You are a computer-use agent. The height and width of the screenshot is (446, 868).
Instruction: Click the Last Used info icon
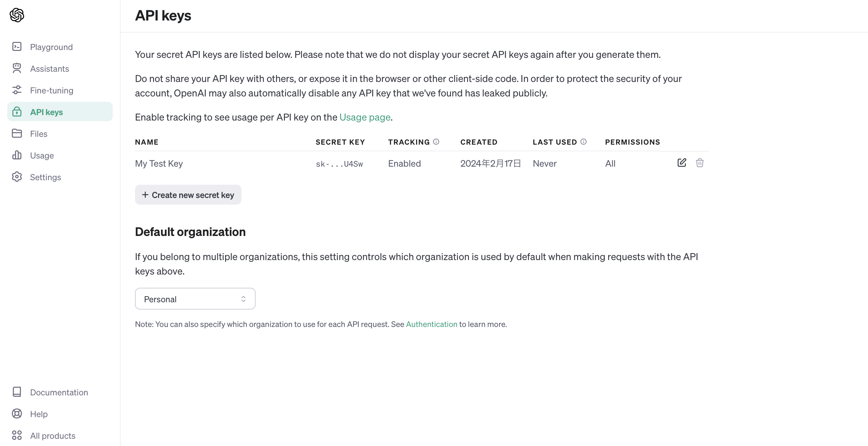[x=583, y=141]
